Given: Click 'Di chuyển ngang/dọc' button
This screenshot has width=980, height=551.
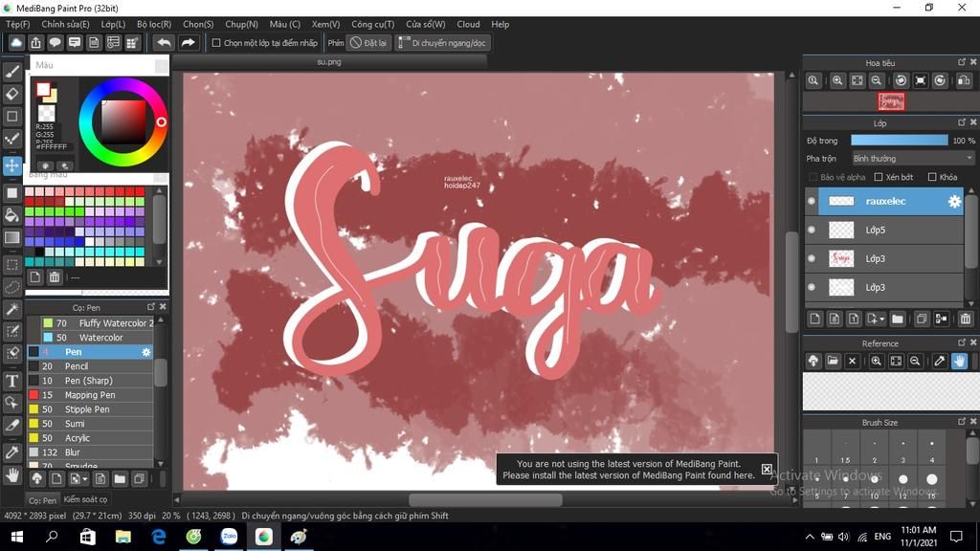Looking at the screenshot, I should point(442,43).
